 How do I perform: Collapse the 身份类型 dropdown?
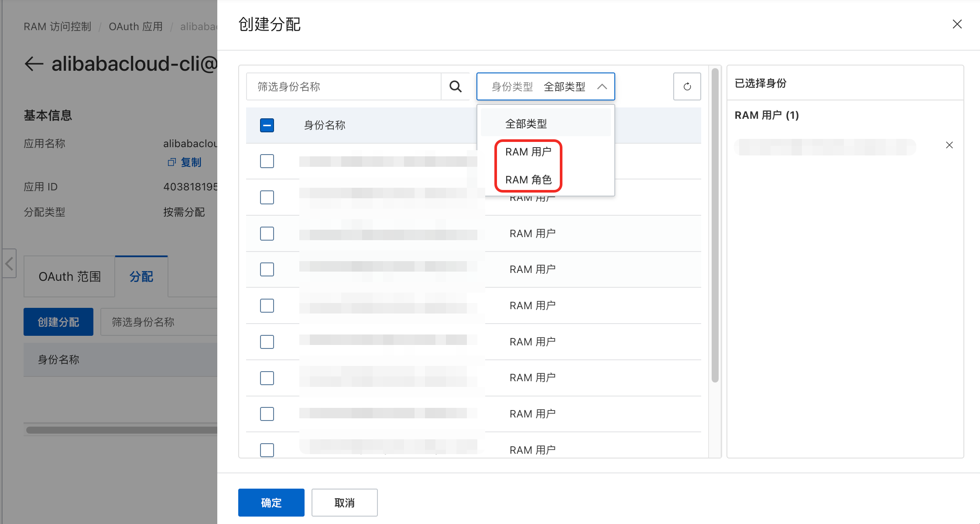click(602, 86)
